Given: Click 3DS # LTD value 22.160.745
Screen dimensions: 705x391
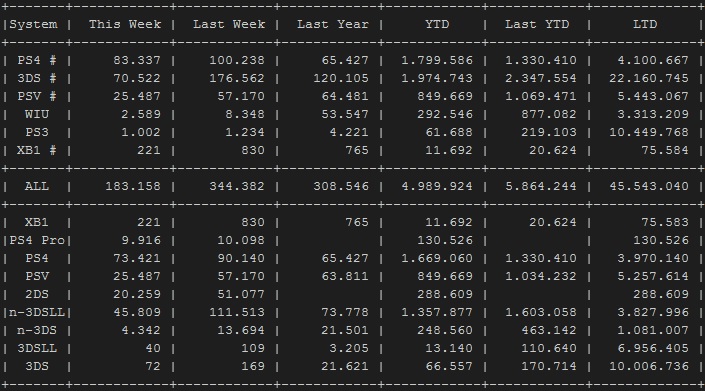Looking at the screenshot, I should tap(649, 78).
